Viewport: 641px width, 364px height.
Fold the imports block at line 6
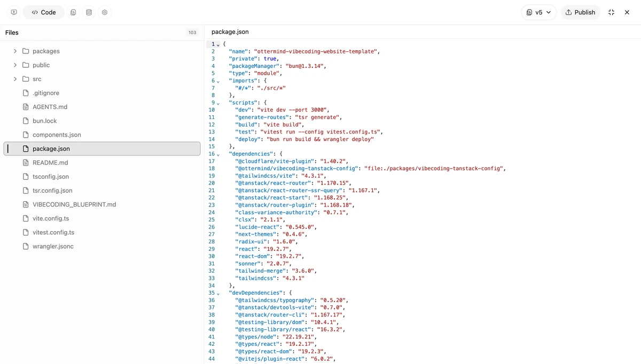click(218, 81)
